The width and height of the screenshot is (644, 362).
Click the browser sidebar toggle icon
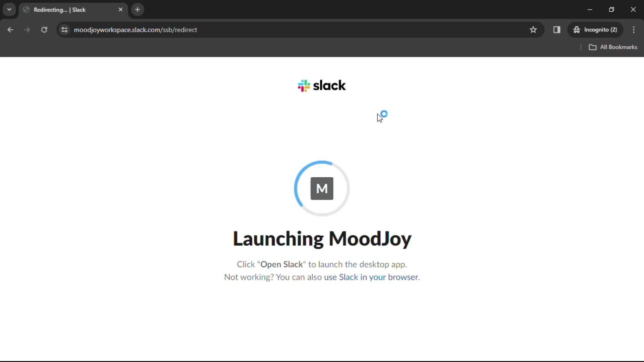(557, 29)
